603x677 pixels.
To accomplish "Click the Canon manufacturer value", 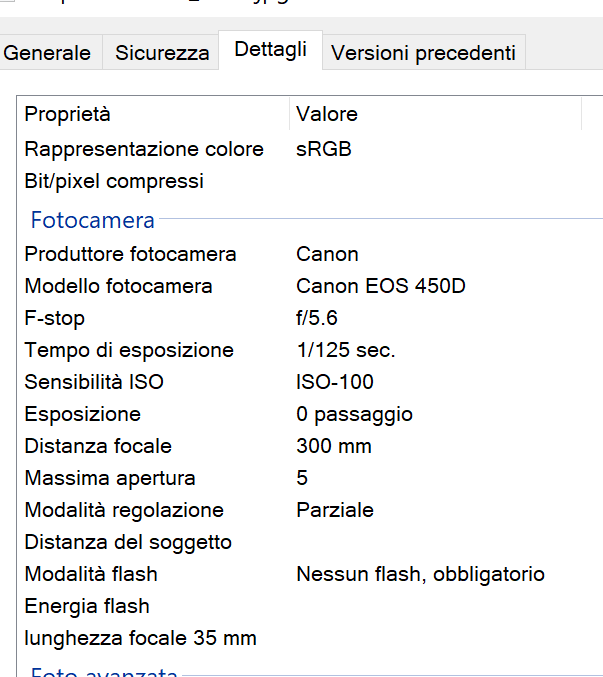I will 327,254.
